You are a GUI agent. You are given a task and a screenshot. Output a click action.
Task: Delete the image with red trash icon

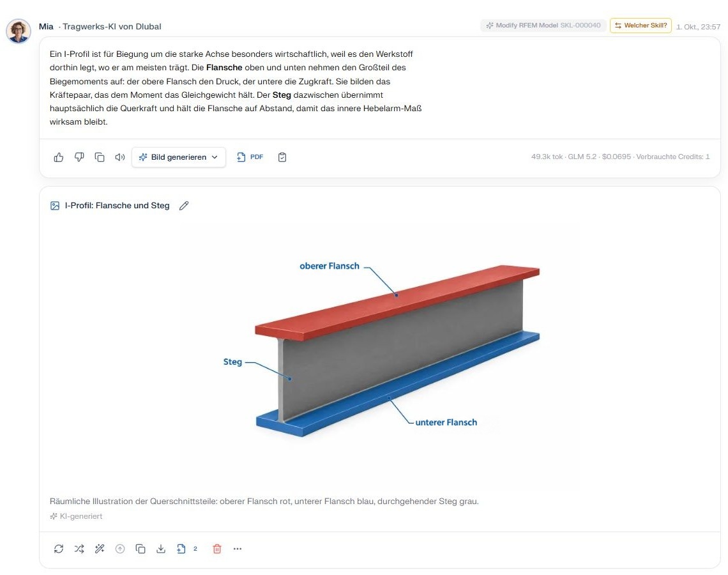217,549
